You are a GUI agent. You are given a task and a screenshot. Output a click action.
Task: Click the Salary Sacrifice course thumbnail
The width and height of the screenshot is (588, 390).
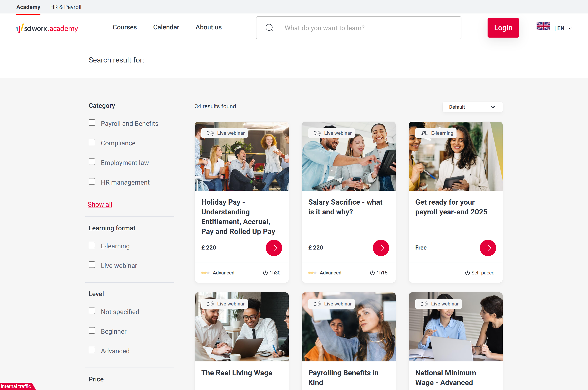point(348,156)
